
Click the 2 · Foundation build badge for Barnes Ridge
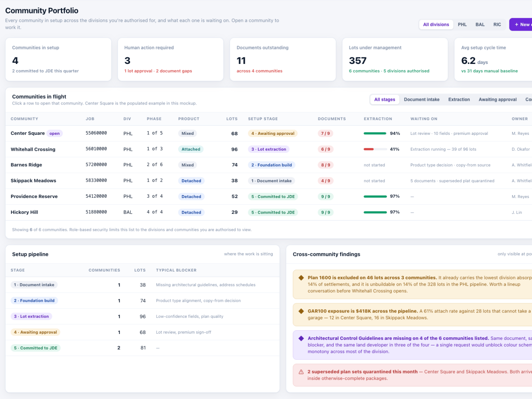click(x=272, y=165)
